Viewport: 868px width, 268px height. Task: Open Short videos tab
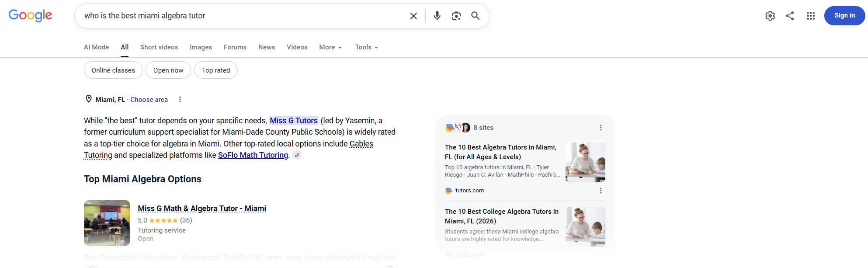coord(159,47)
